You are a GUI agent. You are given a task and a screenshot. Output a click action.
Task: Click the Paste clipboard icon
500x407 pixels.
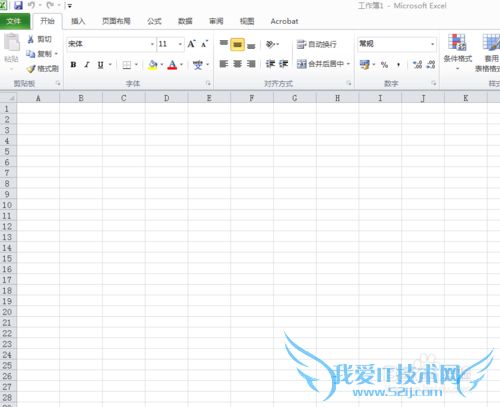12,43
